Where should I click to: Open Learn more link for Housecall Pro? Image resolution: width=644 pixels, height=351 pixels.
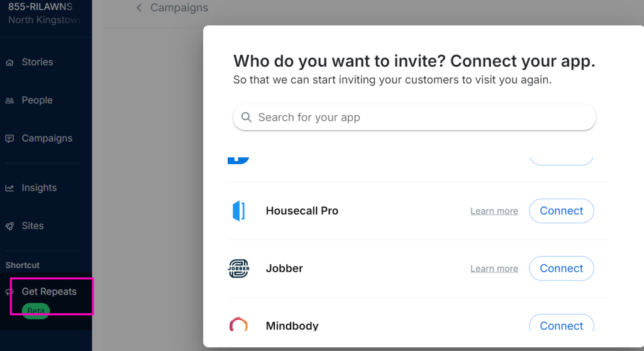click(494, 211)
